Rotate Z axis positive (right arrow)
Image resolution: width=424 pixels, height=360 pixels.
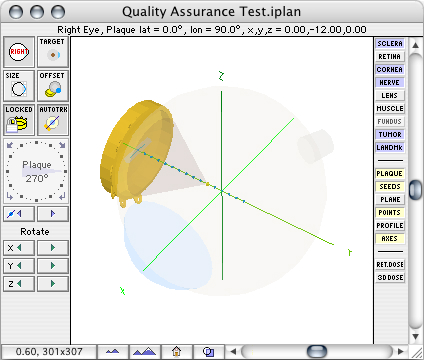[x=53, y=284]
